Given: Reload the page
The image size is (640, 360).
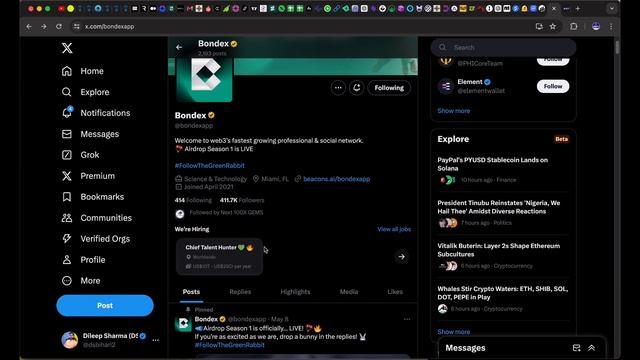Looking at the screenshot, I should pyautogui.click(x=59, y=27).
